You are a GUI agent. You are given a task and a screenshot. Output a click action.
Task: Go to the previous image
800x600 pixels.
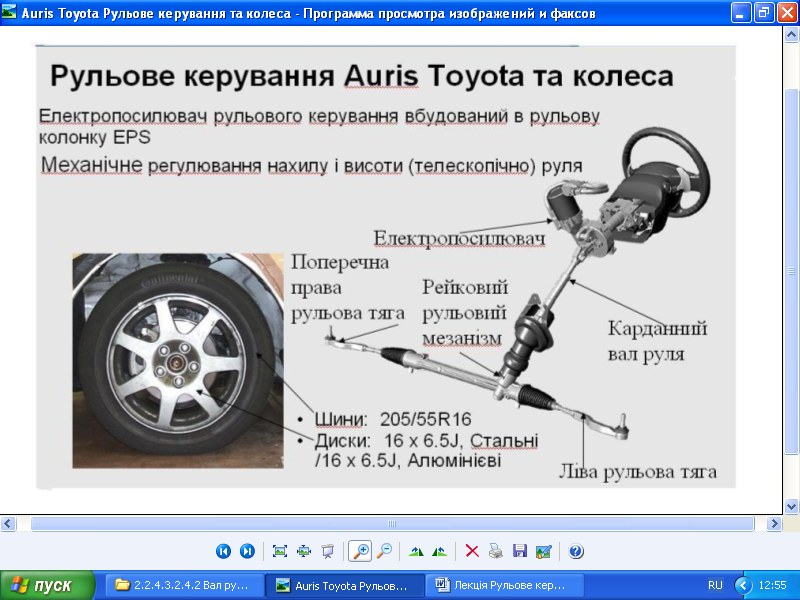[x=223, y=551]
